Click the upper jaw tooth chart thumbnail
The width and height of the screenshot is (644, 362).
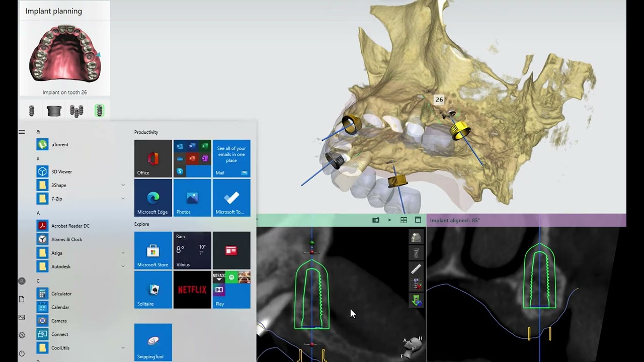point(64,54)
